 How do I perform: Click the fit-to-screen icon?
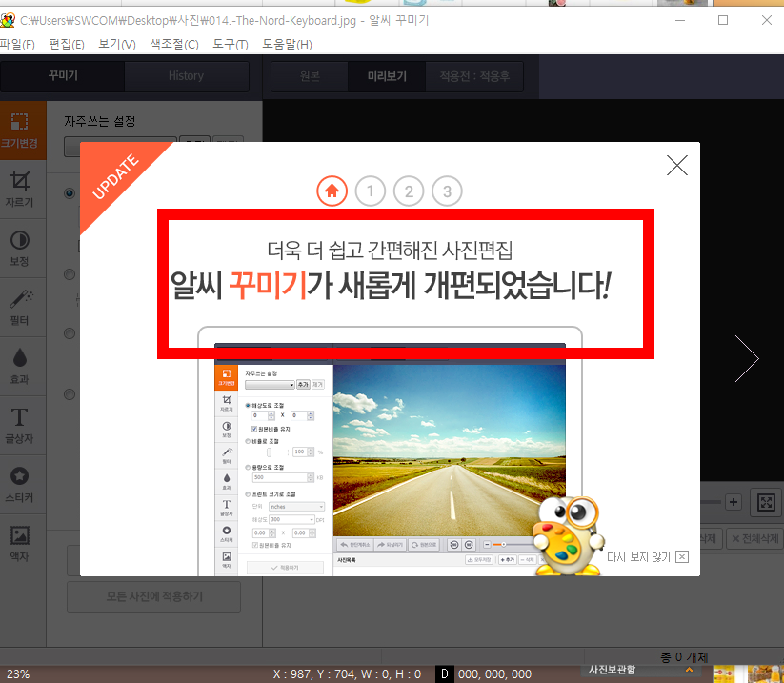(x=766, y=502)
